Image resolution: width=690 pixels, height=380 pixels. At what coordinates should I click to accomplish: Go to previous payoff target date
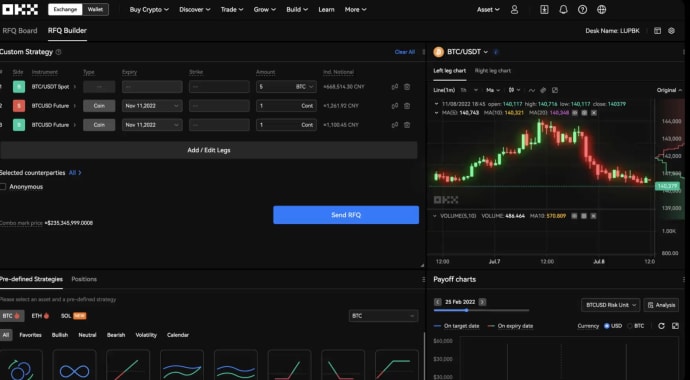[x=437, y=302]
